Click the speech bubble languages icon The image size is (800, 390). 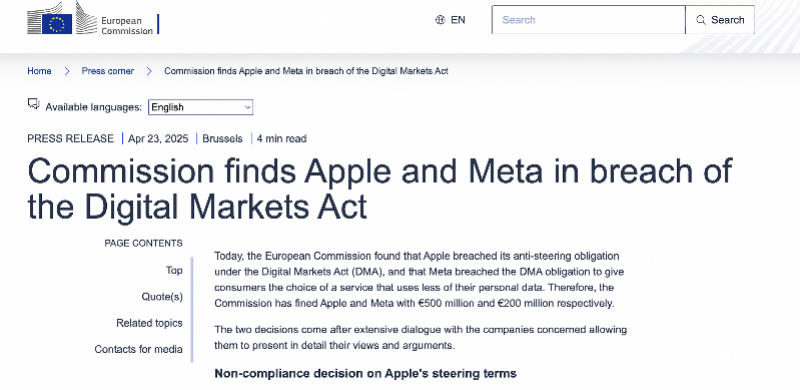tap(34, 104)
